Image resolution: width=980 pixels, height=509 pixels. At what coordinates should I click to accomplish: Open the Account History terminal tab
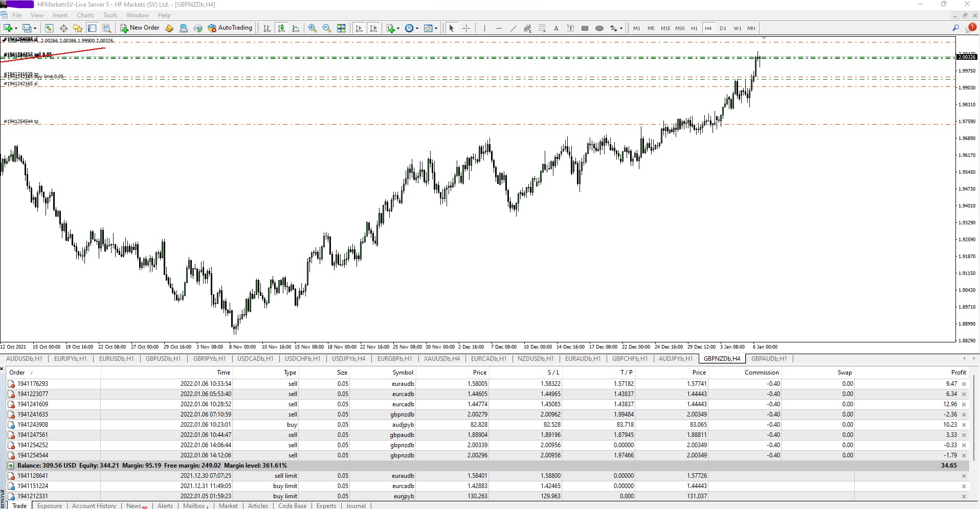94,505
